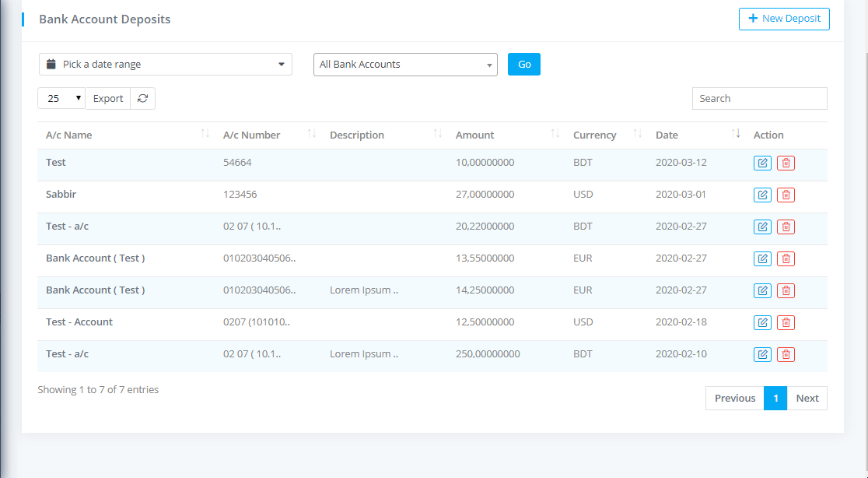Delete the Sabbir deposit row
Image resolution: width=868 pixels, height=478 pixels.
[x=786, y=195]
